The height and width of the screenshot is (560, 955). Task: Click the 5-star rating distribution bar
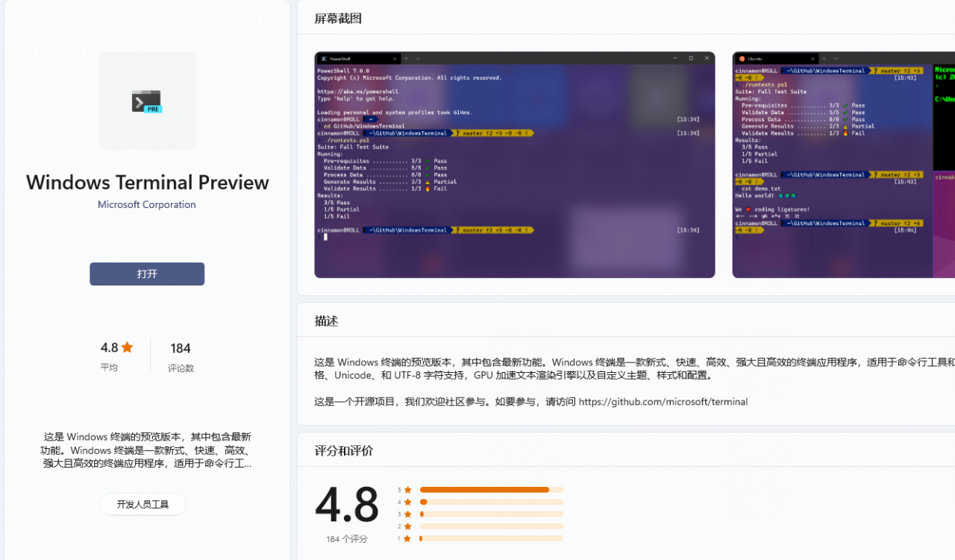492,490
